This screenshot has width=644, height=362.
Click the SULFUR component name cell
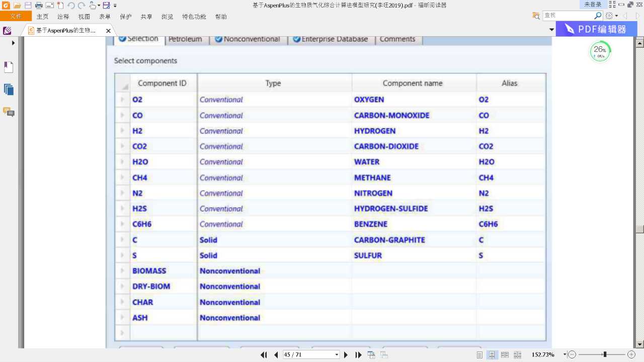click(x=414, y=255)
